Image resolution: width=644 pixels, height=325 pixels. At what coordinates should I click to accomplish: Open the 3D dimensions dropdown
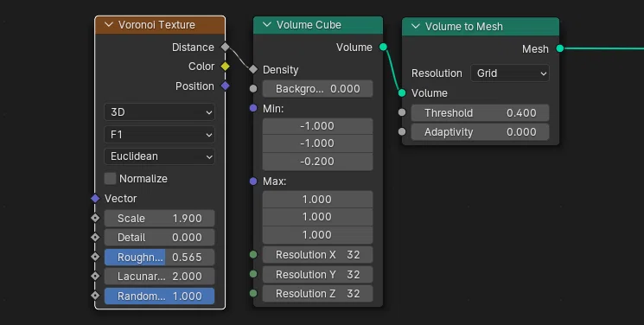(159, 112)
